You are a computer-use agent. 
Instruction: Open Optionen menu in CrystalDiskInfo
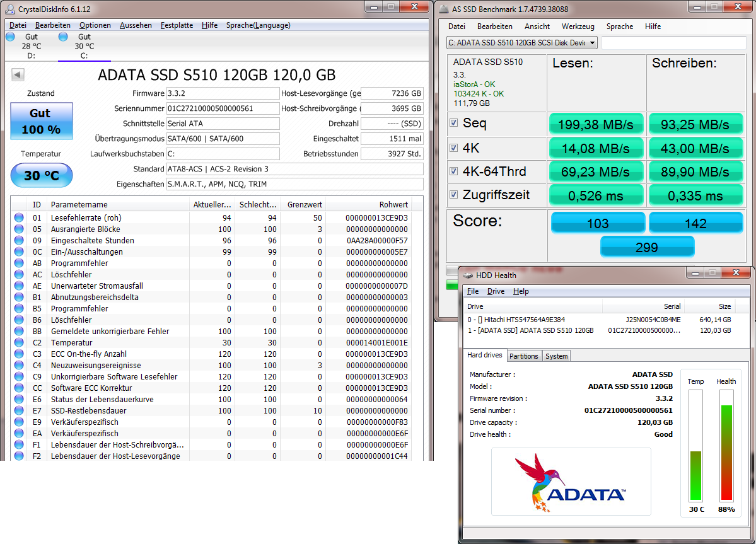click(95, 25)
